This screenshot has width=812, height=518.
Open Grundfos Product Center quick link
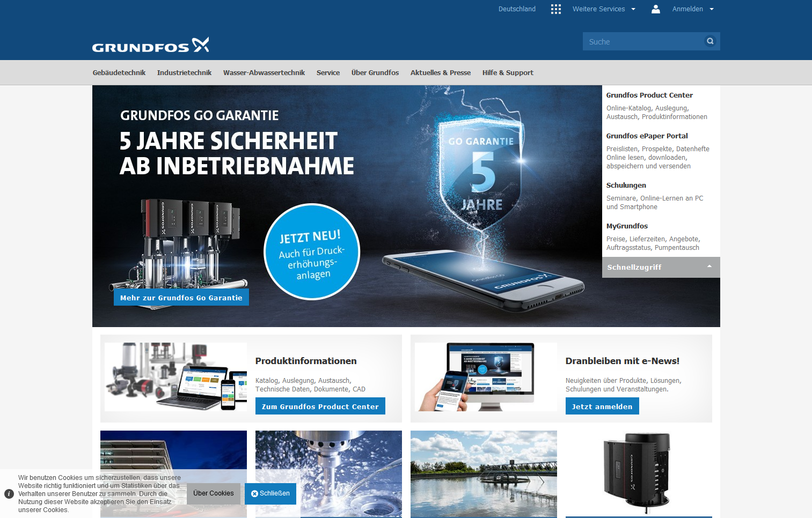[x=649, y=95]
